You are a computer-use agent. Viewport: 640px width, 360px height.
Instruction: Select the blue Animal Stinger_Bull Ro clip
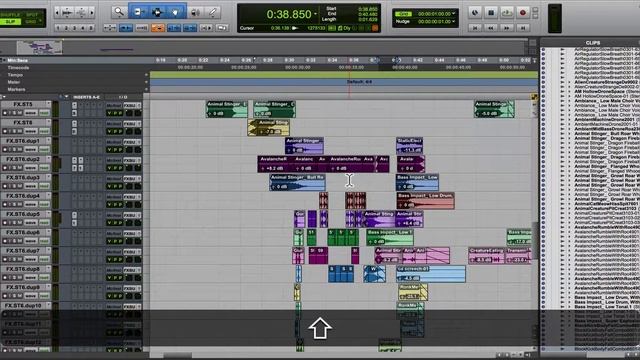tap(297, 182)
